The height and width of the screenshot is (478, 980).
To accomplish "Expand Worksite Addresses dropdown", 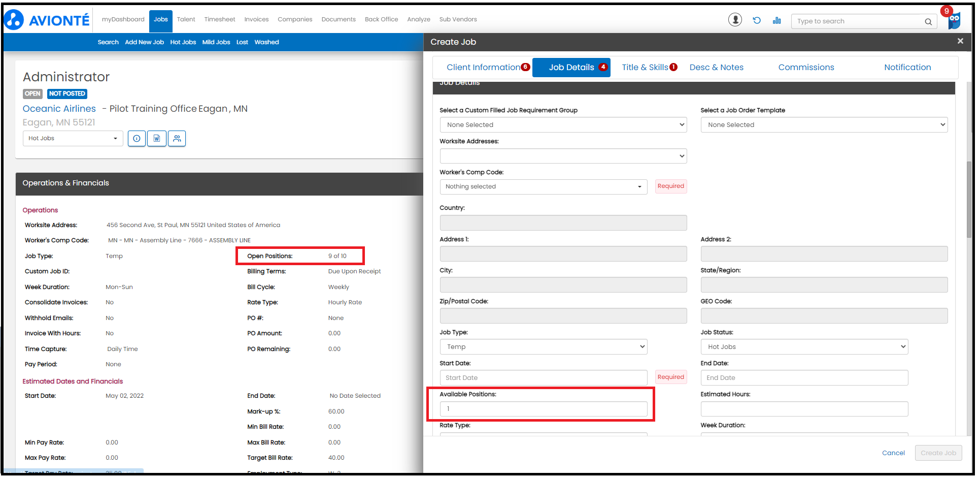I will 563,156.
